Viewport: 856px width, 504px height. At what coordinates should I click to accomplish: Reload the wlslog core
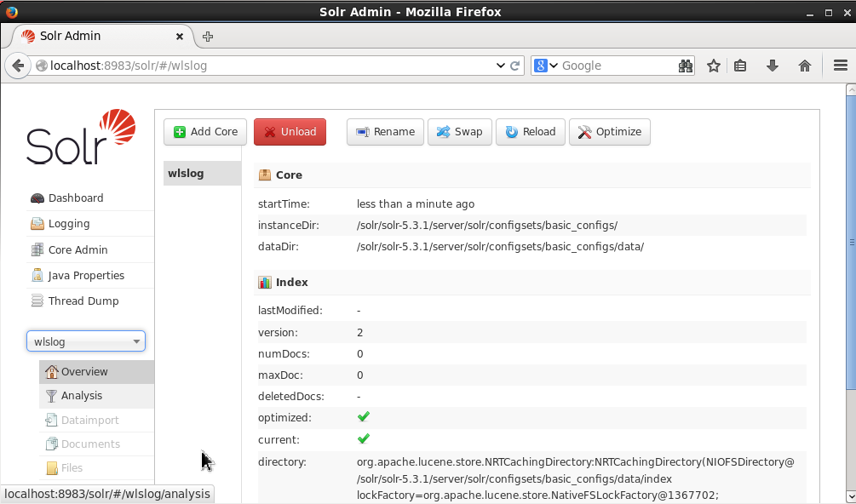coord(531,132)
